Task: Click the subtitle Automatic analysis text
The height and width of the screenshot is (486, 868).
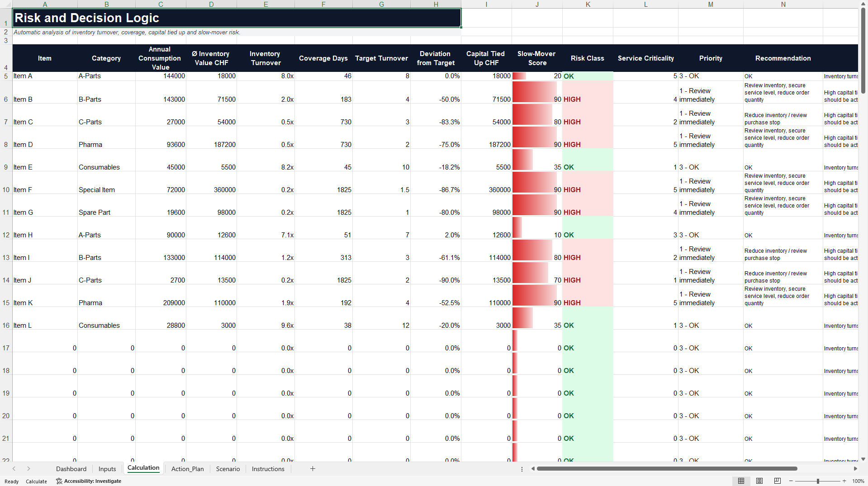Action: [127, 32]
